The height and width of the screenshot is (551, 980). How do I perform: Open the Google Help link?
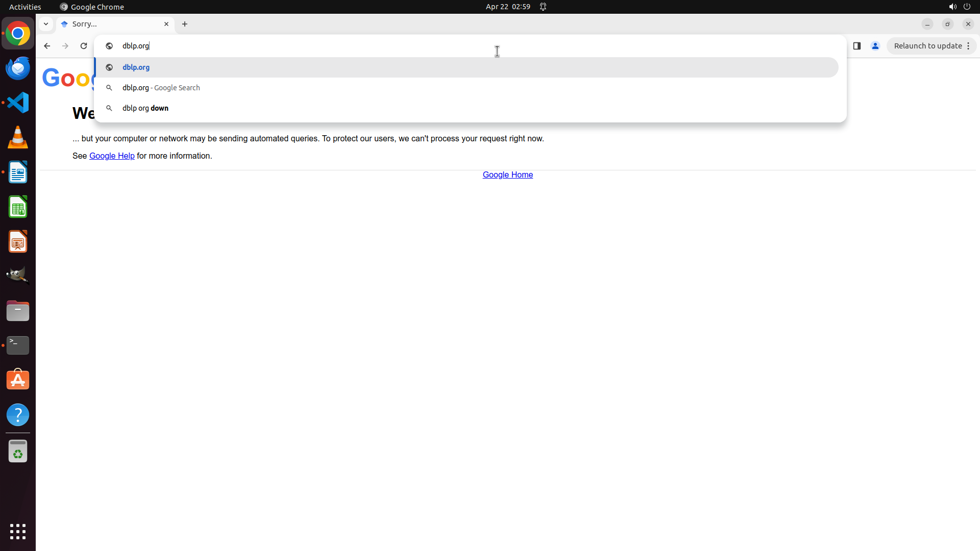[112, 156]
